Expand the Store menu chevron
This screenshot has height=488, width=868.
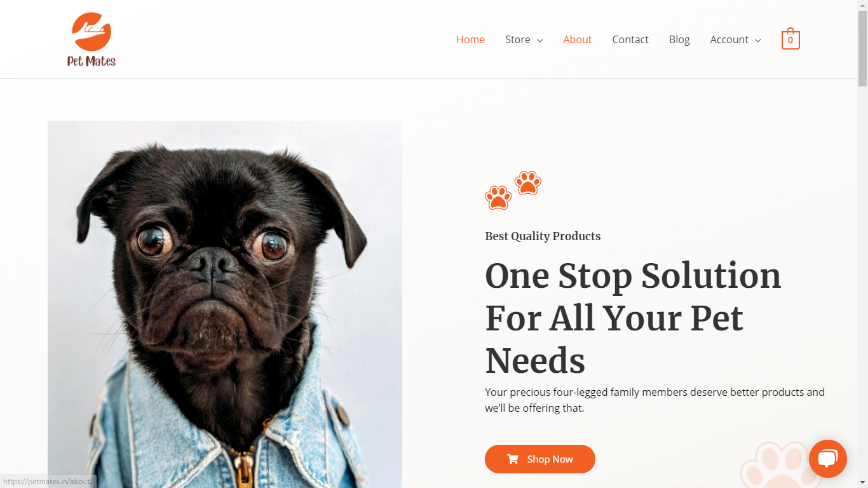(539, 40)
